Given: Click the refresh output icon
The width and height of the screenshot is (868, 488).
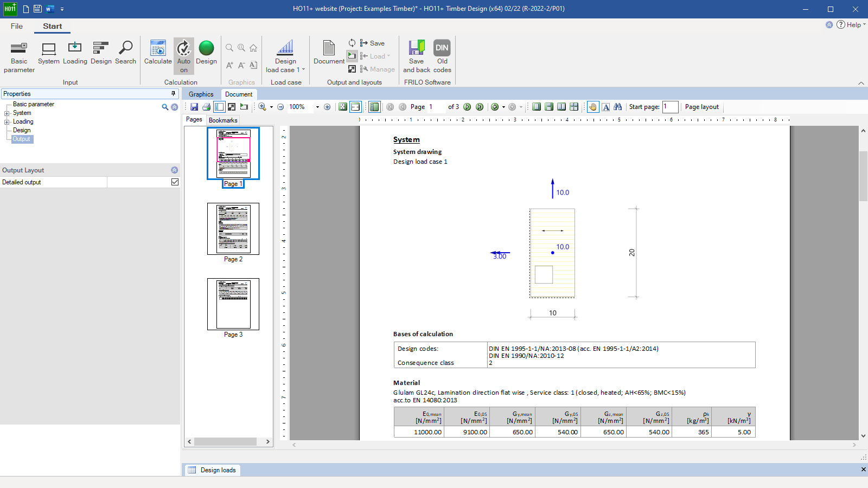Looking at the screenshot, I should 352,43.
